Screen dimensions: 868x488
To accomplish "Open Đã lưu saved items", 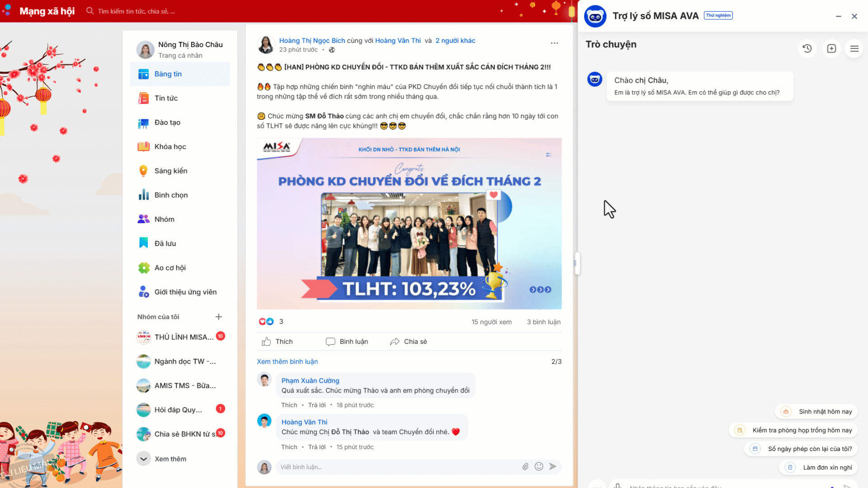I will [x=180, y=243].
